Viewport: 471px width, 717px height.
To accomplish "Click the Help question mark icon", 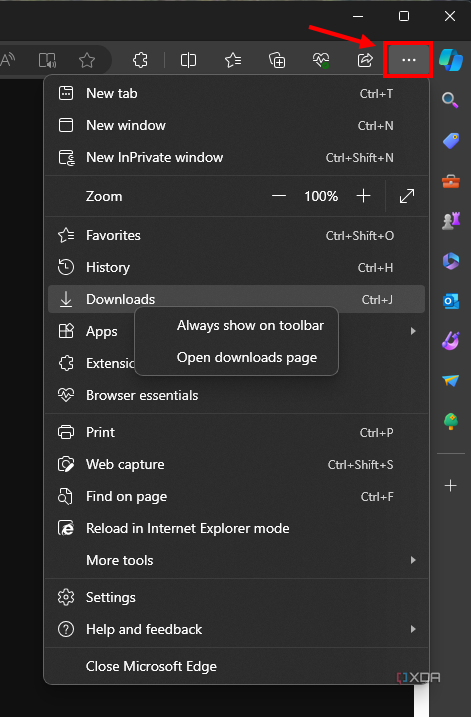I will 66,629.
